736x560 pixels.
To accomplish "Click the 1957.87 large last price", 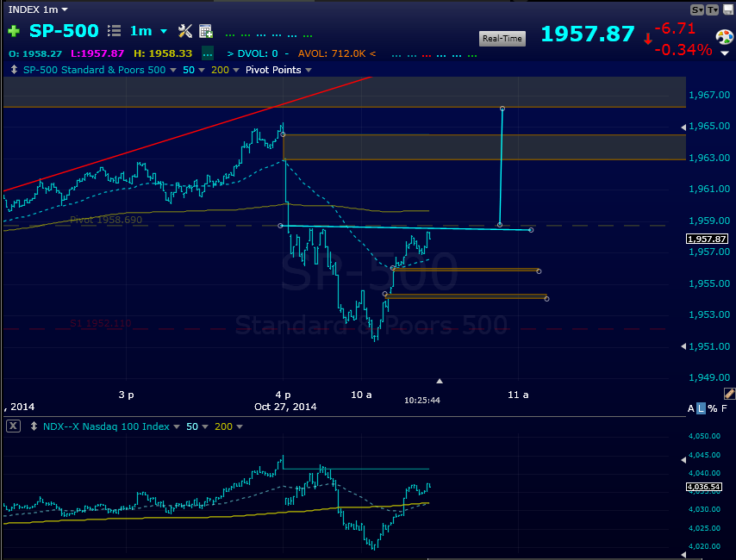I will [x=588, y=34].
